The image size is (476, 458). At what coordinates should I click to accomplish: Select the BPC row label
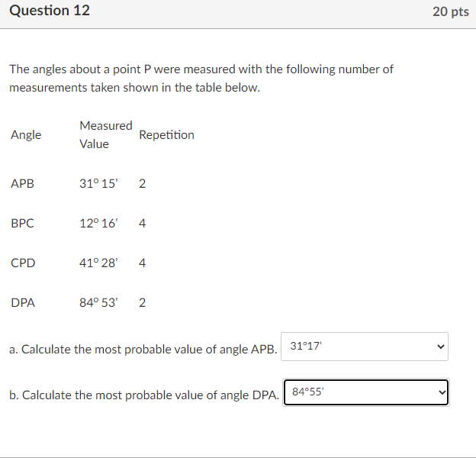tap(22, 223)
